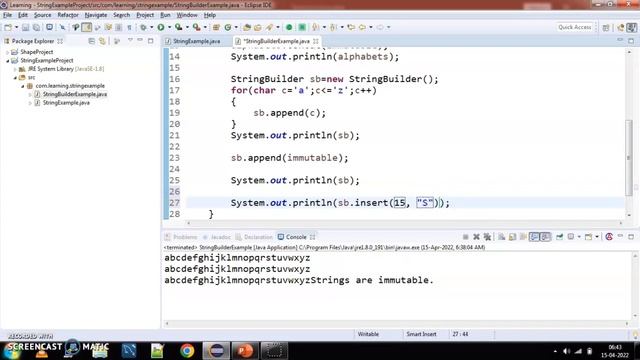Viewport: 640px width, 360px height.
Task: Click the Save All toolbar icon
Action: pos(36,27)
